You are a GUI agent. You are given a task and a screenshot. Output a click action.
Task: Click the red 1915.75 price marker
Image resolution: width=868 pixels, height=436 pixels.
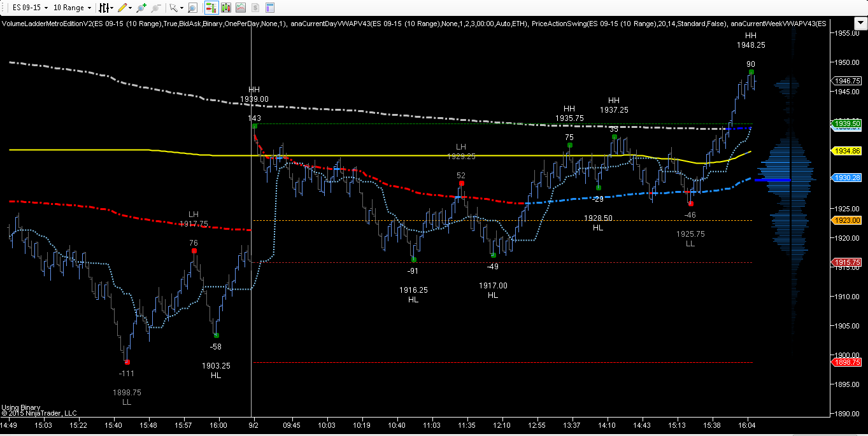pos(847,262)
